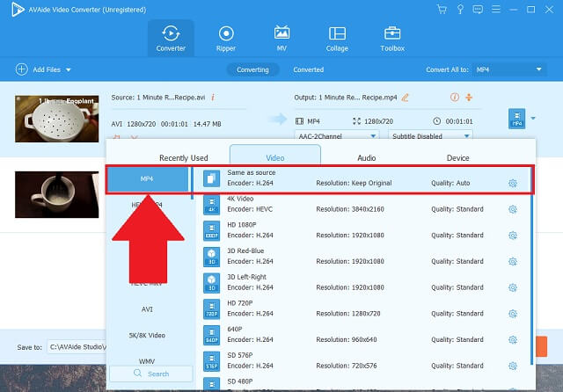Viewport: 563px width, 392px height.
Task: Click the orange compress arrows icon
Action: click(469, 98)
